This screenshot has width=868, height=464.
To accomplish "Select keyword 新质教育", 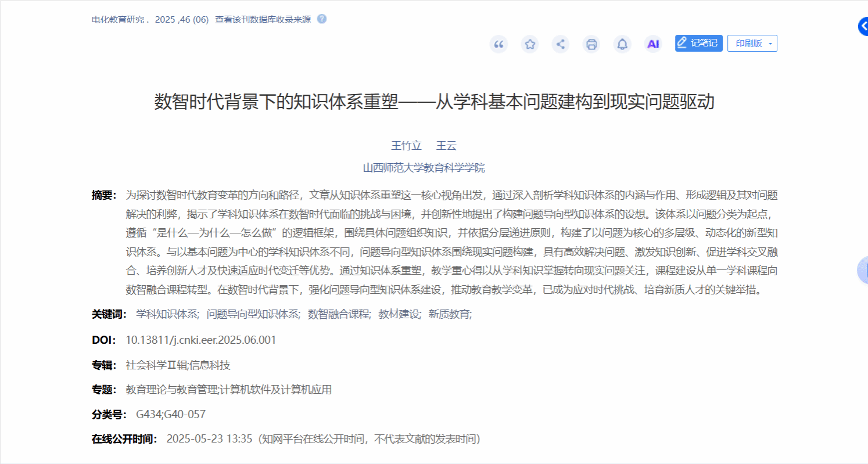I will coord(449,314).
